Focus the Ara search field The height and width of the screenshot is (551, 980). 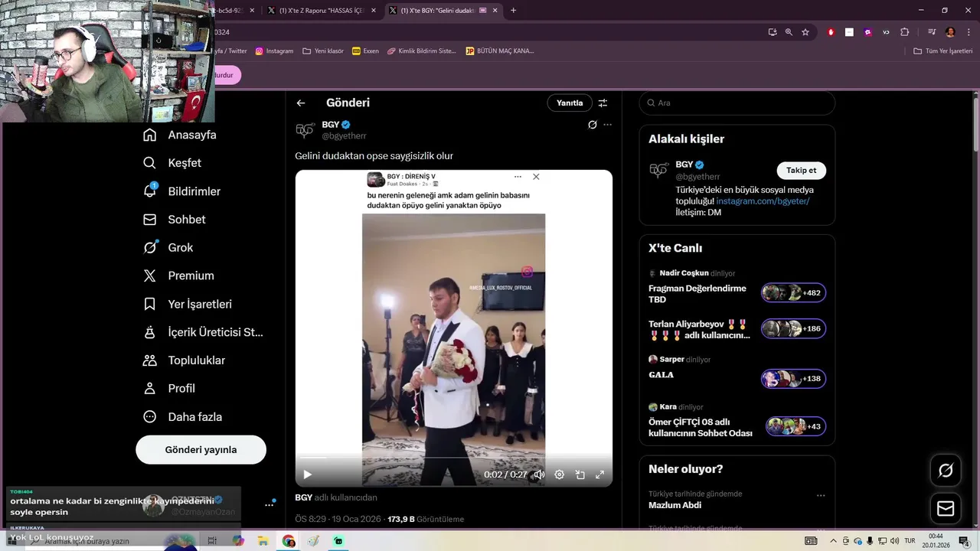[737, 103]
